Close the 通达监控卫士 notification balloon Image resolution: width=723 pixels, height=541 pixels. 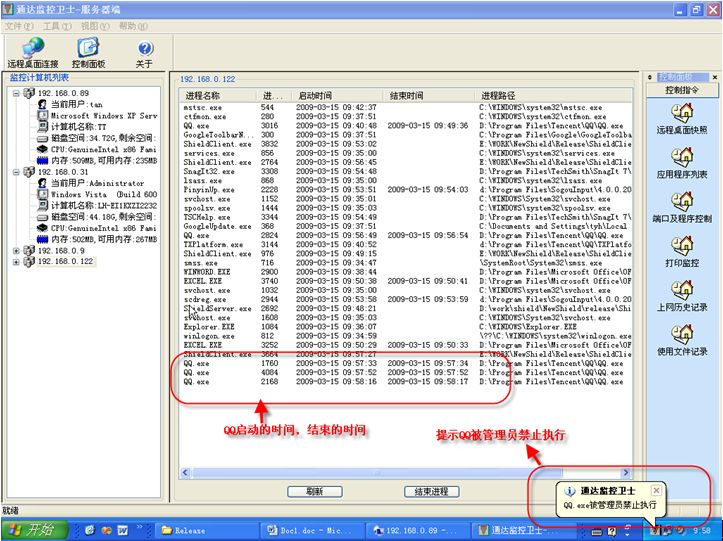coord(656,490)
